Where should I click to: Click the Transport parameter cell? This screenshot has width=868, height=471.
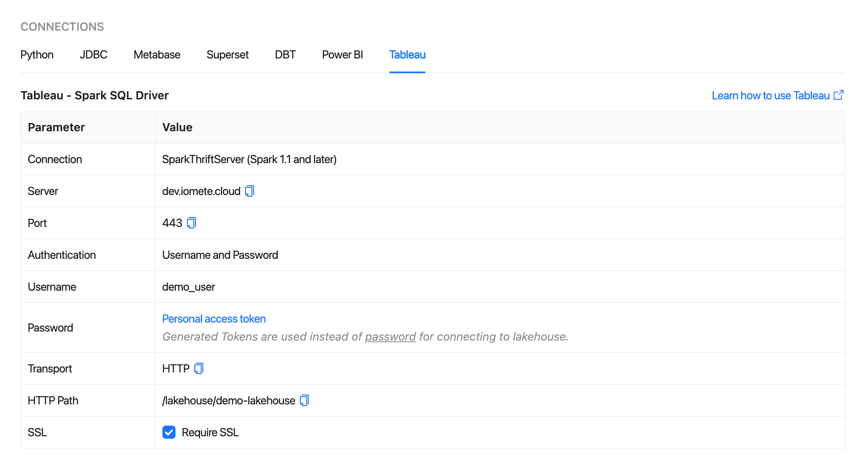click(x=88, y=368)
